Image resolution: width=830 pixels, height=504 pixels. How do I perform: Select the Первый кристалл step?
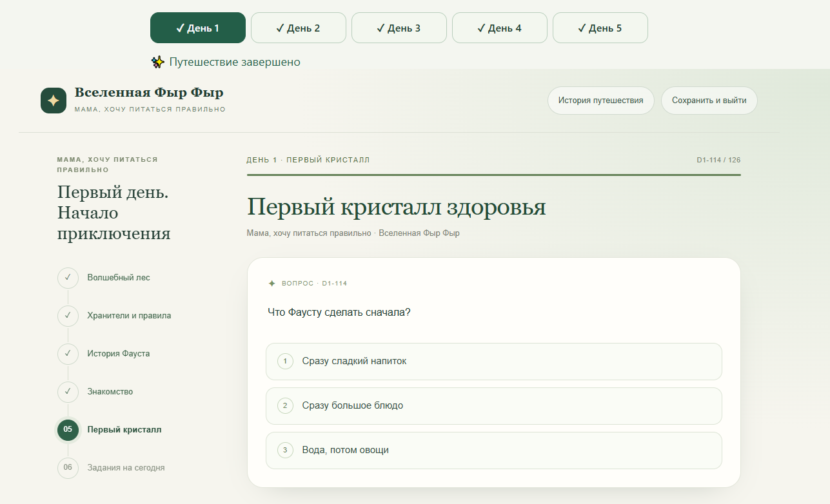click(124, 430)
